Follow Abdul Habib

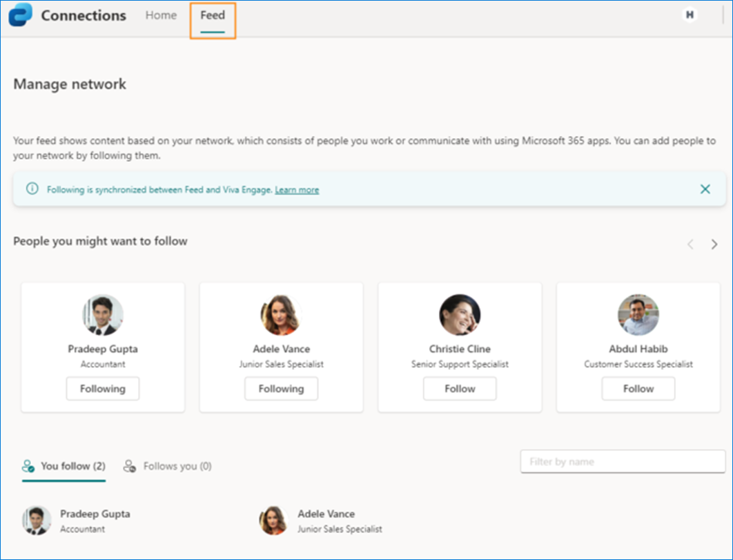point(638,389)
